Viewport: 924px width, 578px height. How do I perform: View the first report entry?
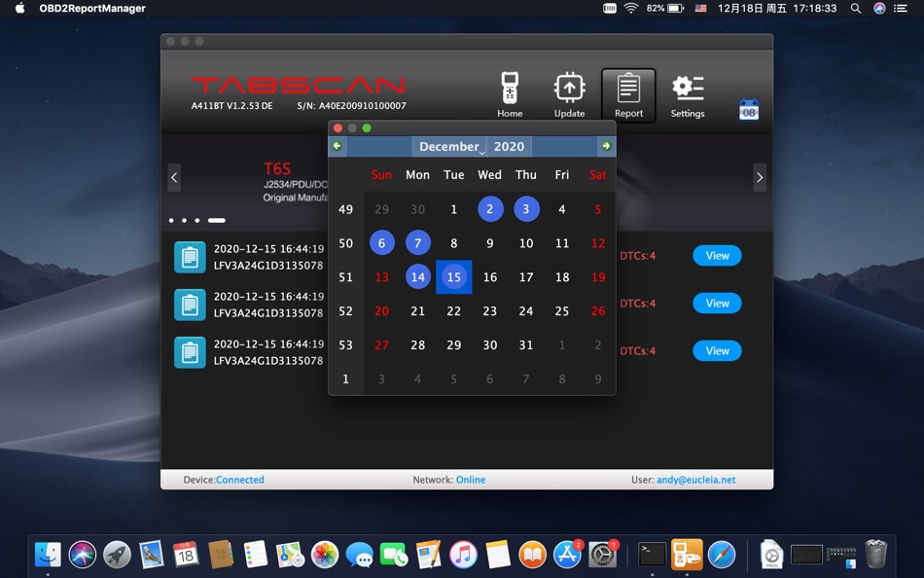point(717,255)
